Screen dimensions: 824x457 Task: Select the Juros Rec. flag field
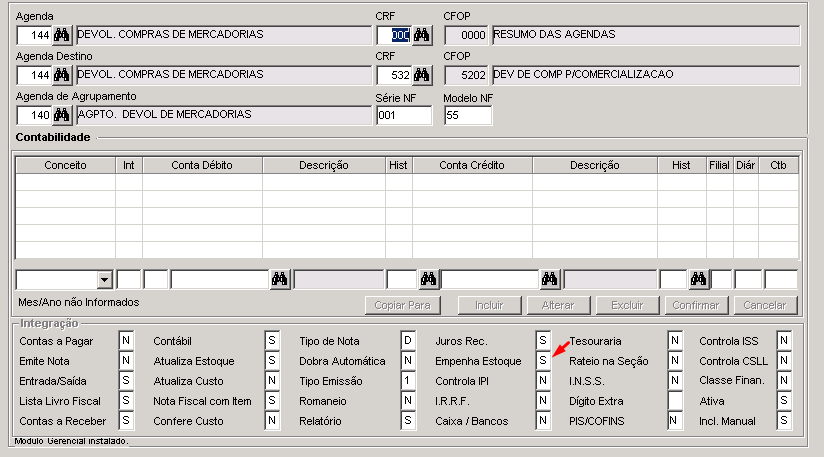click(x=543, y=340)
